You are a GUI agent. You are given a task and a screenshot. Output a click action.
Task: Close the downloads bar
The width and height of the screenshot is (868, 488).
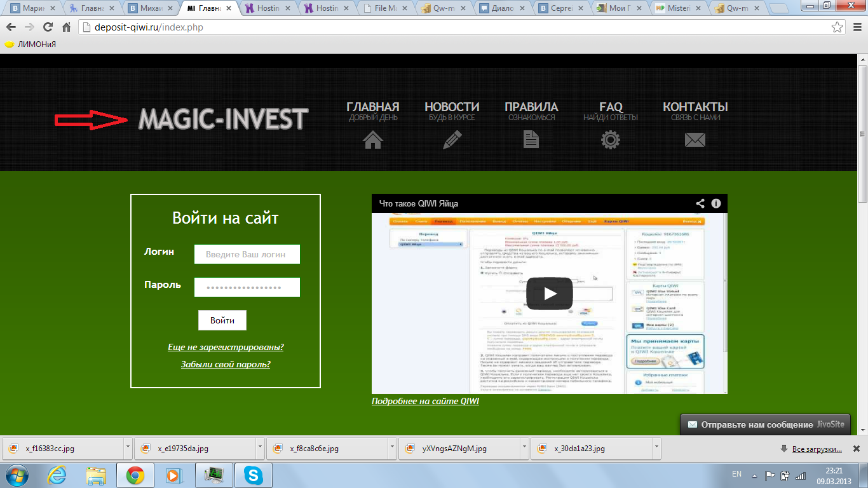(x=856, y=449)
